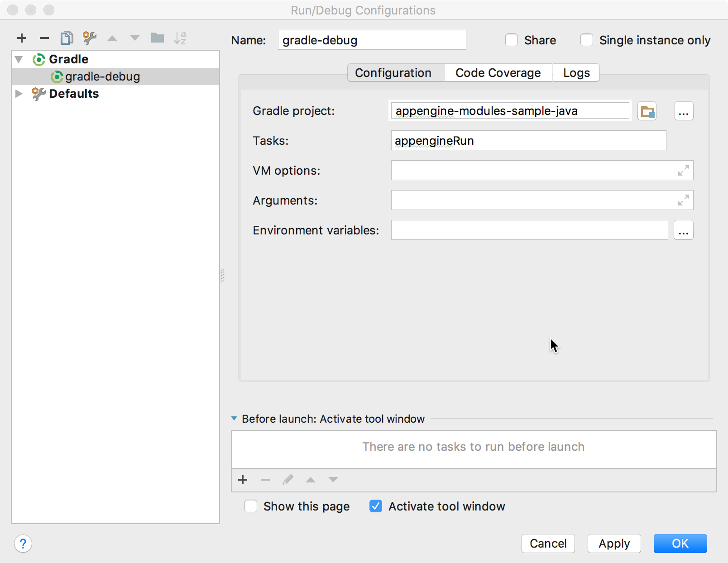Viewport: 728px width, 563px height.
Task: Edit the selected before-launch task
Action: pyautogui.click(x=288, y=480)
